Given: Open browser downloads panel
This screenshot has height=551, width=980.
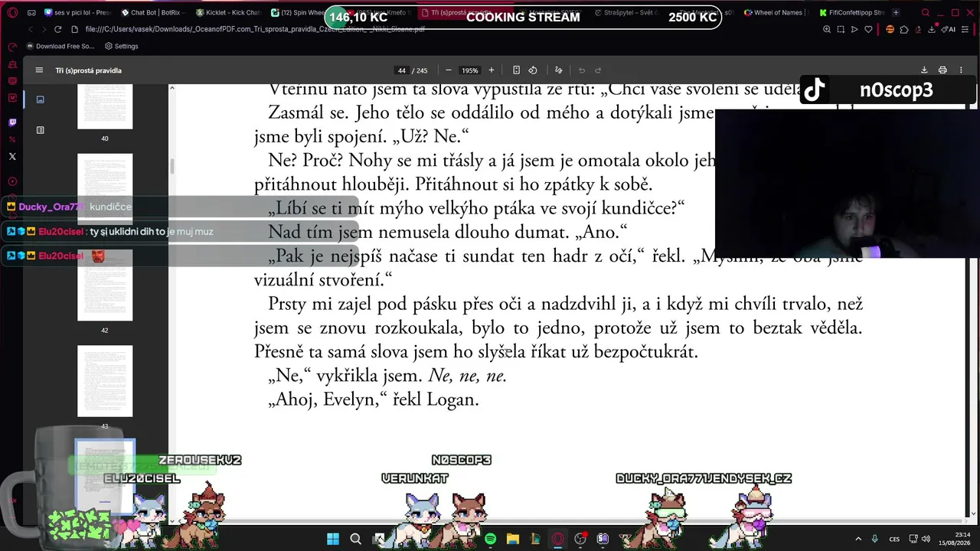Looking at the screenshot, I should [x=933, y=29].
